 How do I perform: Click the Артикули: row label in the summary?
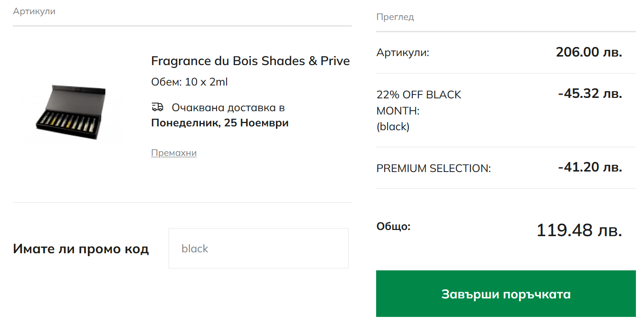click(x=403, y=53)
